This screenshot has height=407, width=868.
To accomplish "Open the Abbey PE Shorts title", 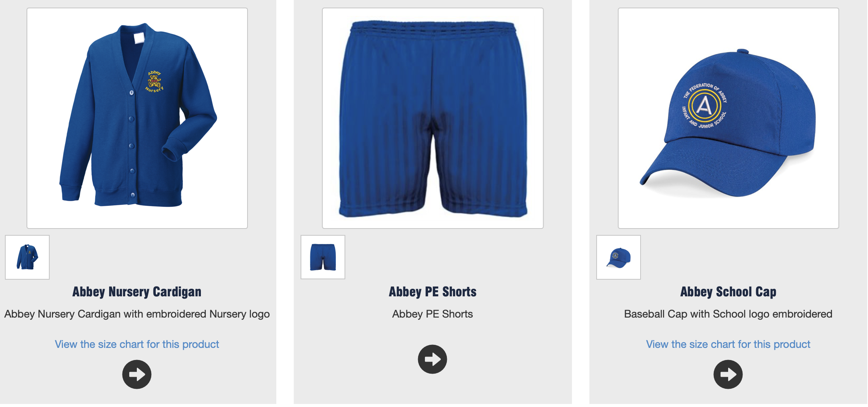I will (x=432, y=292).
